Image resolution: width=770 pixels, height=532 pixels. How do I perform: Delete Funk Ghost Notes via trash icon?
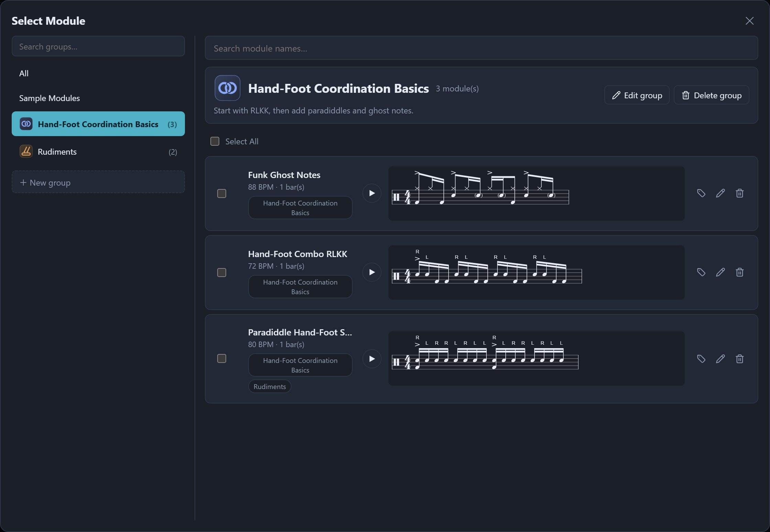point(739,193)
